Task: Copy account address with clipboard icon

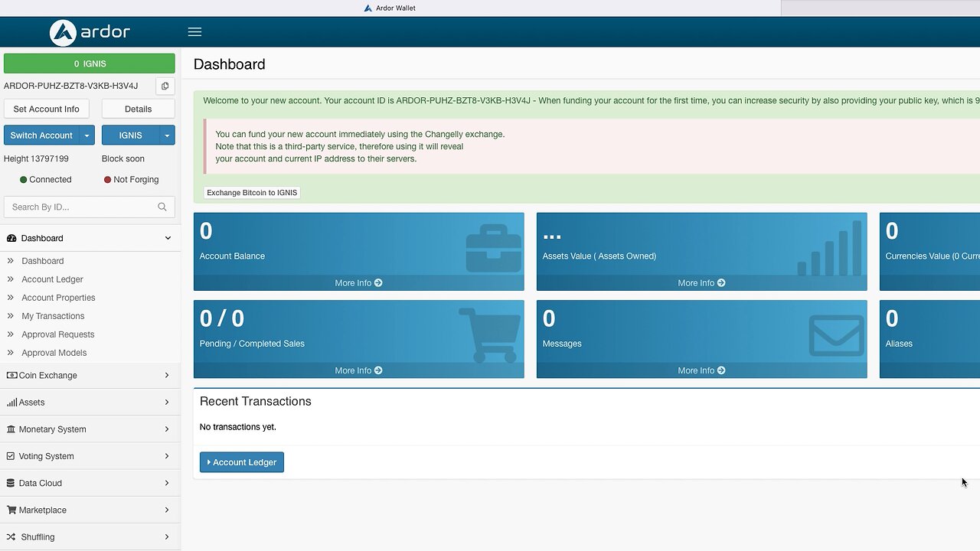Action: coord(165,86)
